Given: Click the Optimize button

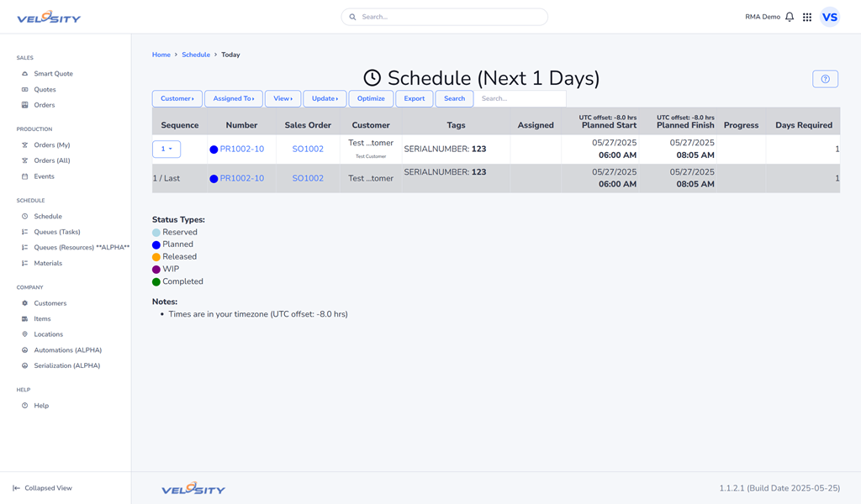Looking at the screenshot, I should pos(371,99).
